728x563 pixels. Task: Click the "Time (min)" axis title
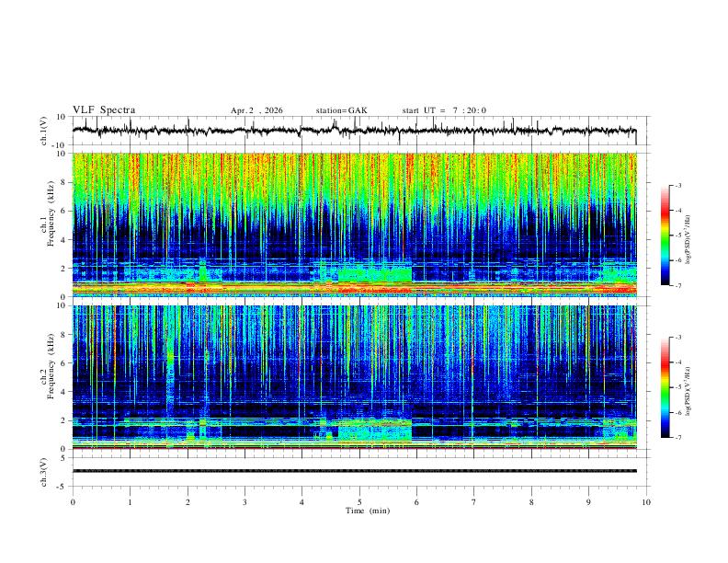(x=368, y=511)
